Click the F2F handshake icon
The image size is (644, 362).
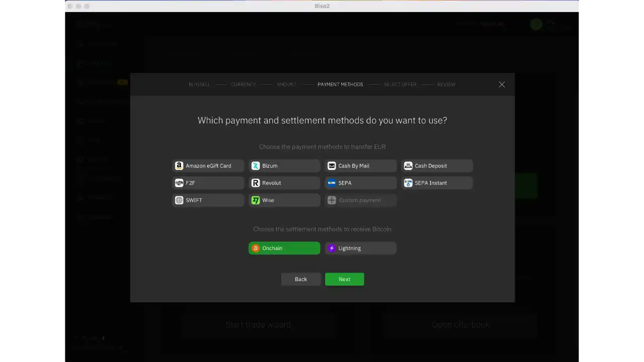(x=179, y=183)
